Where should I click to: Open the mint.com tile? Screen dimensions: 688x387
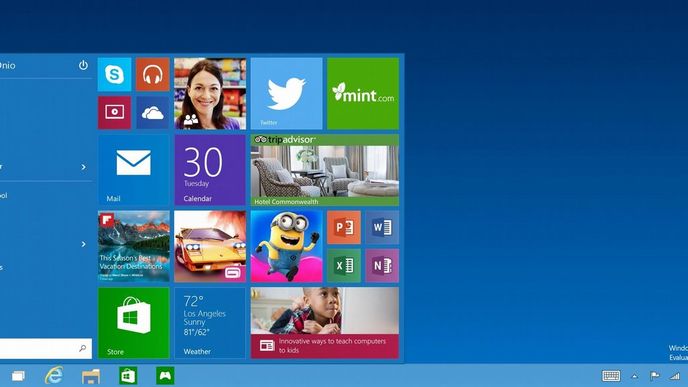pos(363,94)
